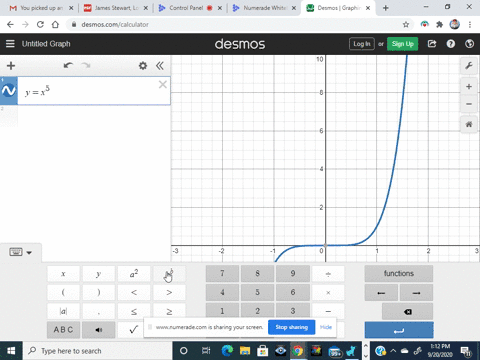Viewport: 480px width, 360px height.
Task: Switch to James Stewart PDF tab
Action: pos(116,8)
